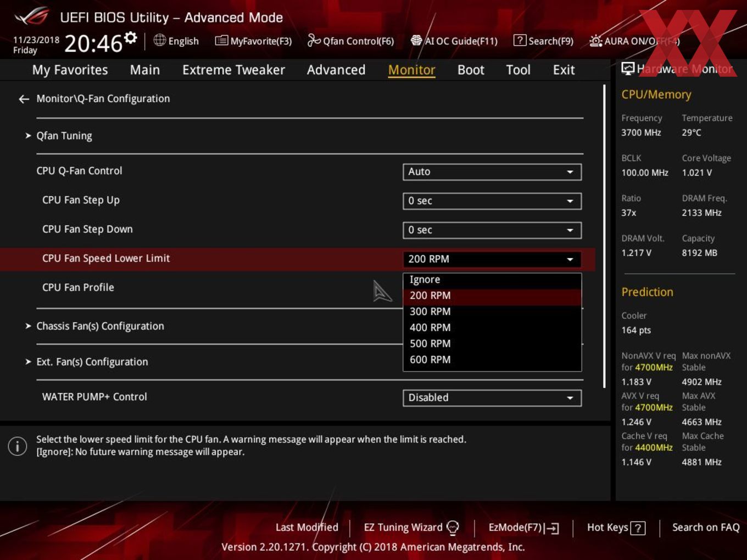Click the CPU/Memory heading
This screenshot has width=747, height=560.
tap(656, 94)
